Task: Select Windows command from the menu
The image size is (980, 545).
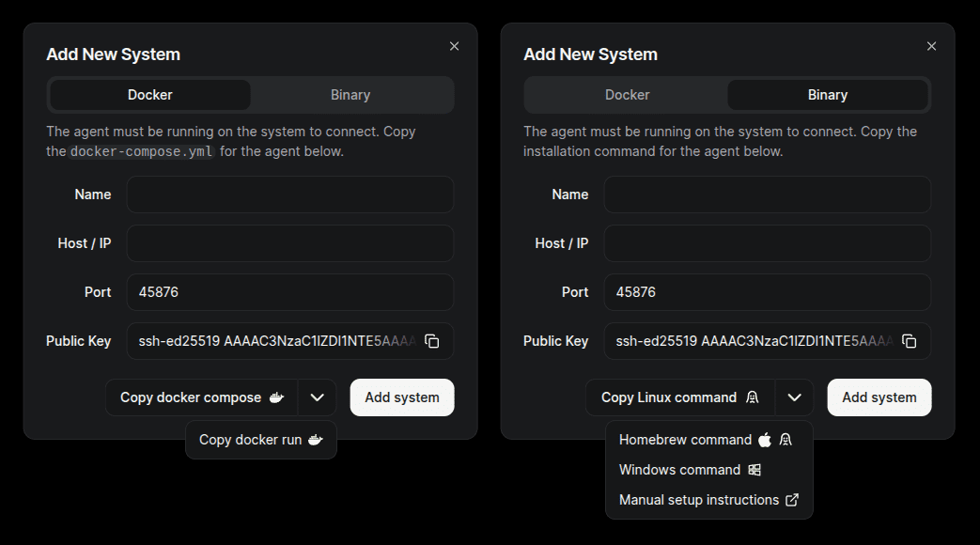Action: click(x=680, y=470)
